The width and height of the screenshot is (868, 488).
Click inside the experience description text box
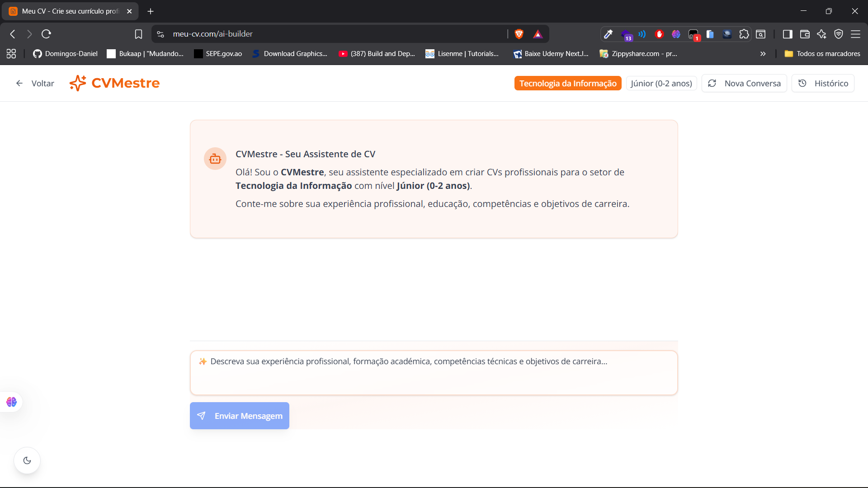(x=433, y=372)
